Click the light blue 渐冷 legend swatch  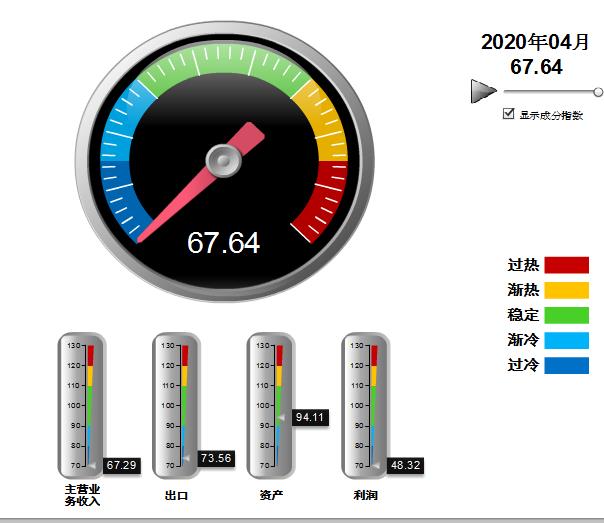pyautogui.click(x=566, y=340)
